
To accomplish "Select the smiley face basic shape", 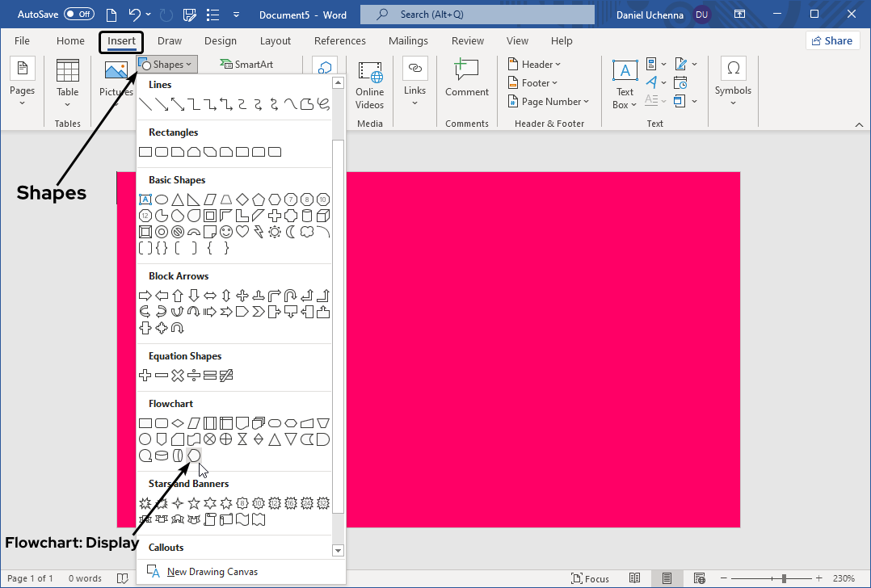I will [x=226, y=232].
